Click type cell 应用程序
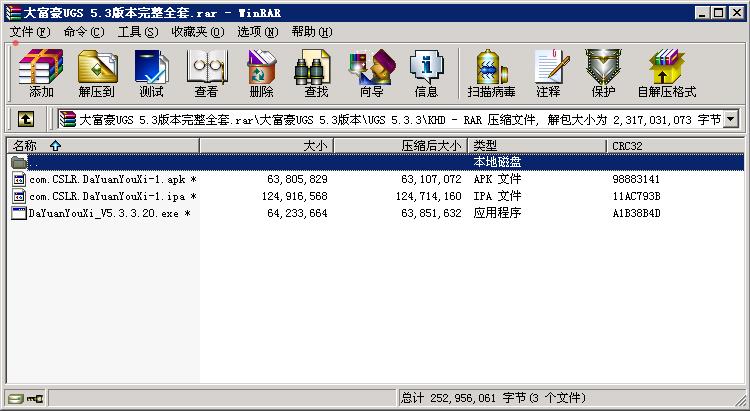Image resolution: width=750 pixels, height=411 pixels. [x=497, y=213]
